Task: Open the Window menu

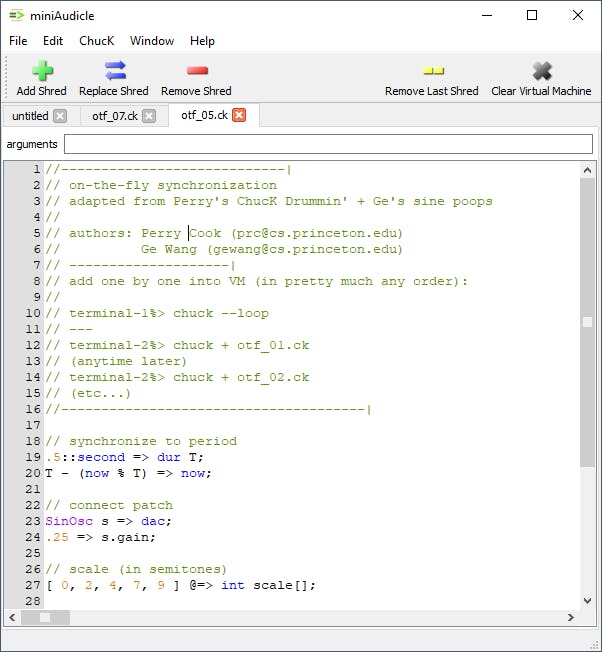Action: pyautogui.click(x=152, y=41)
